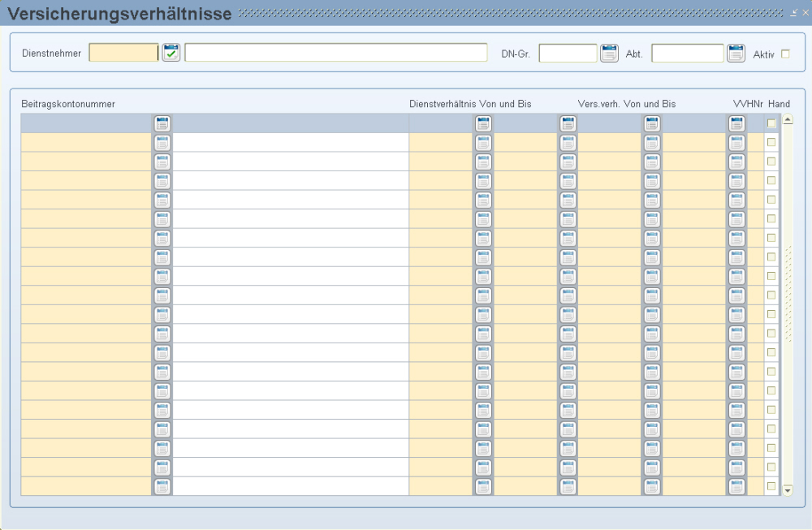Screen dimensions: 812x530
Task: Click the Beitragskontonummer lookup icon in the first row
Action: click(x=162, y=123)
